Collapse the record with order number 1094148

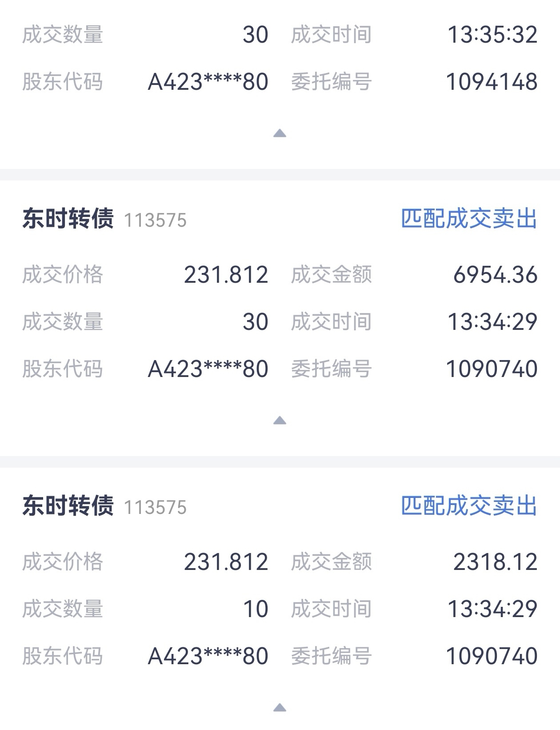pyautogui.click(x=280, y=133)
